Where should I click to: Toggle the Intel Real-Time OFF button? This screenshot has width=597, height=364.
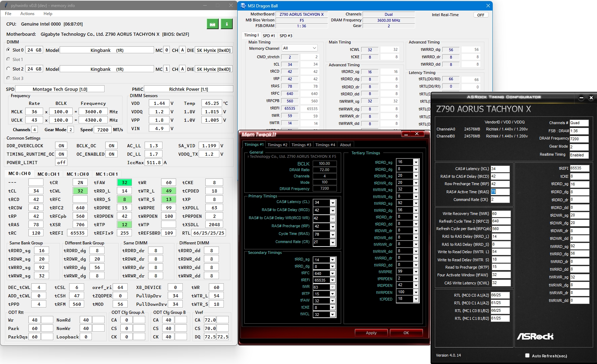pos(481,15)
